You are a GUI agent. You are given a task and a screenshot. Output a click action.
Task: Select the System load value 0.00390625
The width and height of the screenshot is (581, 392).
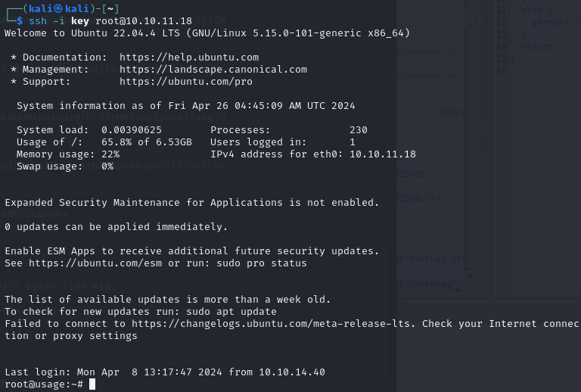pyautogui.click(x=132, y=130)
